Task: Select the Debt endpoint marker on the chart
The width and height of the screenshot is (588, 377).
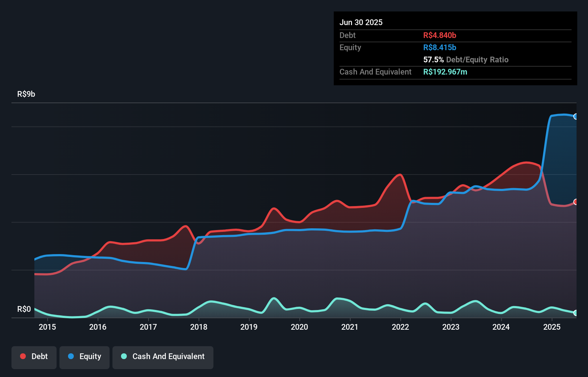Action: point(575,202)
